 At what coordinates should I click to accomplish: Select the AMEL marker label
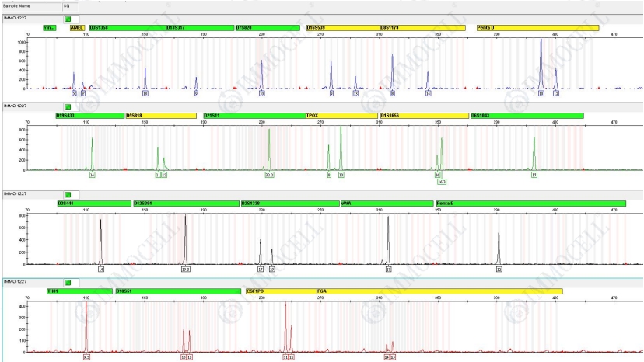click(77, 28)
